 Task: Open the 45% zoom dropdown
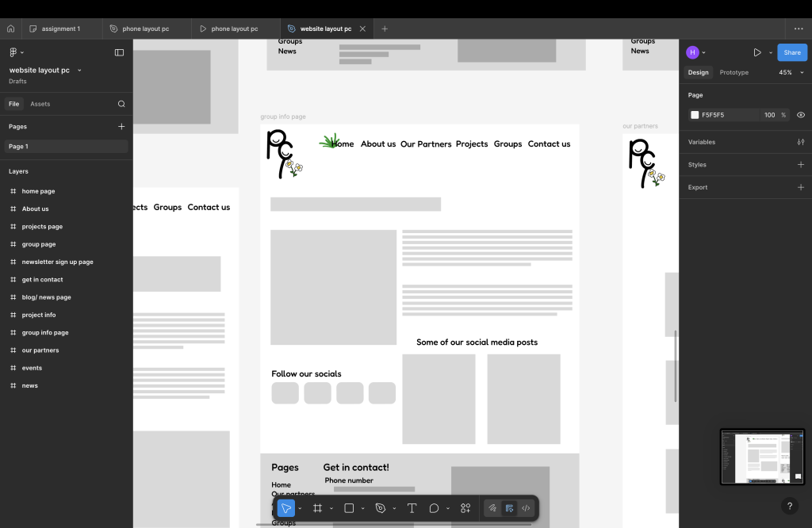(790, 72)
